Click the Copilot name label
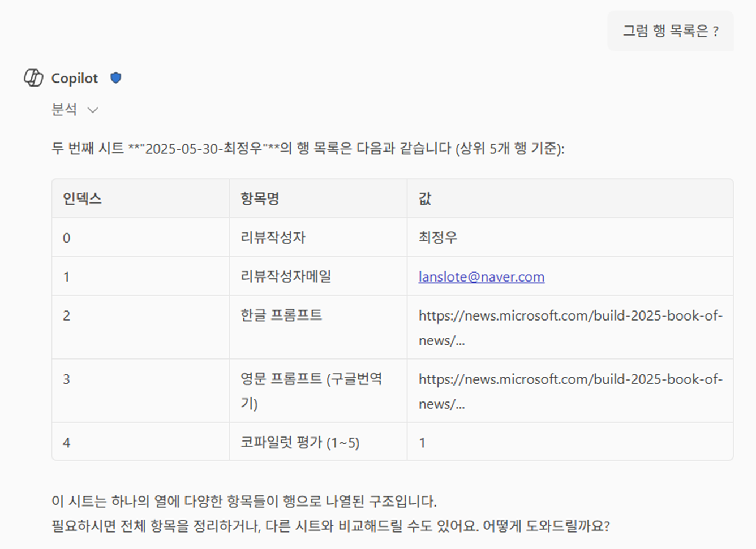The image size is (756, 549). click(x=75, y=78)
